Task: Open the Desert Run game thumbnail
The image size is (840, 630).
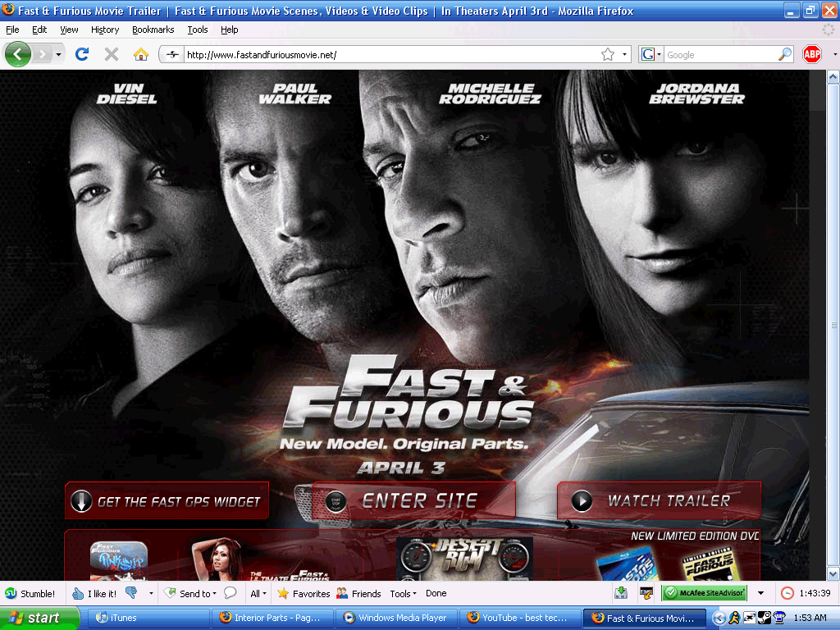Action: (464, 559)
